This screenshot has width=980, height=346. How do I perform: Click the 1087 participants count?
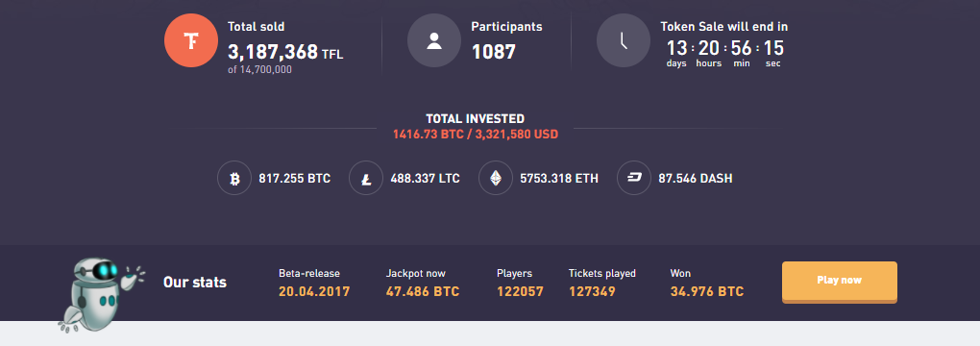(494, 52)
